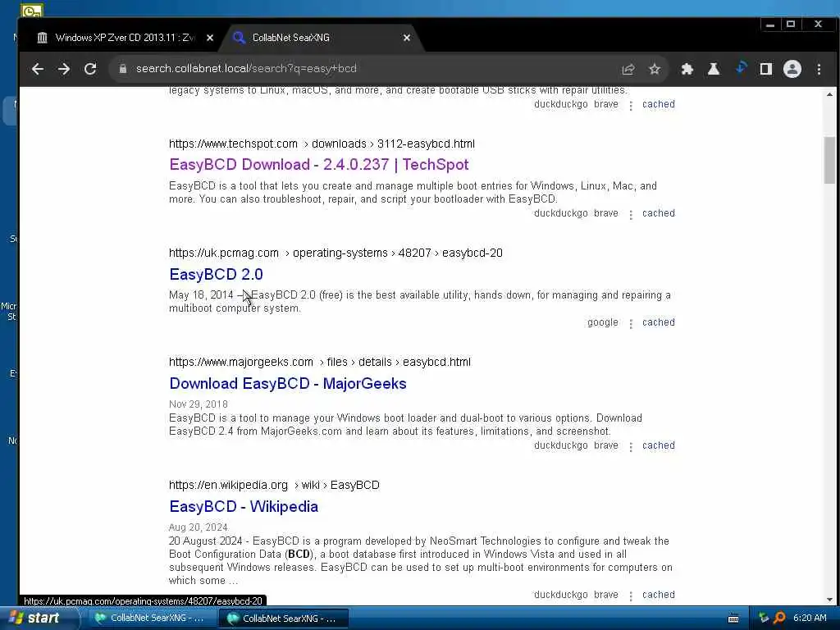Image resolution: width=840 pixels, height=630 pixels.
Task: Click 'google' engine label under pcmag result
Action: pyautogui.click(x=603, y=322)
